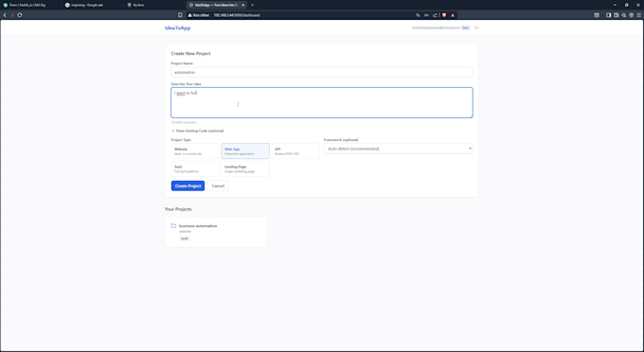
Task: Click the Create New Project heading
Action: point(190,53)
